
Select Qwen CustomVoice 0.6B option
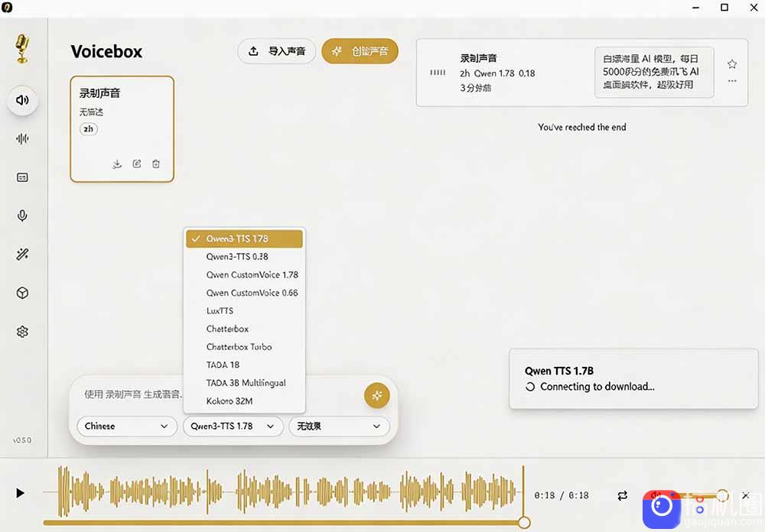[244, 293]
